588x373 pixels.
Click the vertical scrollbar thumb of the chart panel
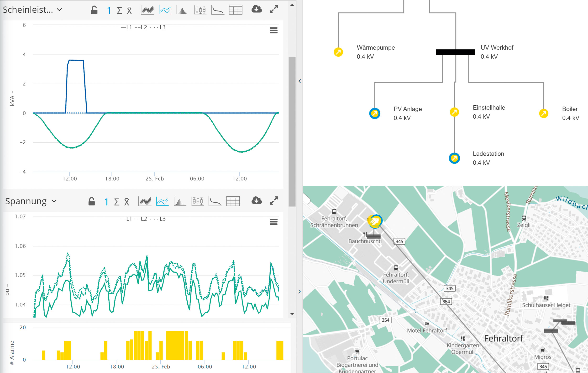click(x=292, y=132)
